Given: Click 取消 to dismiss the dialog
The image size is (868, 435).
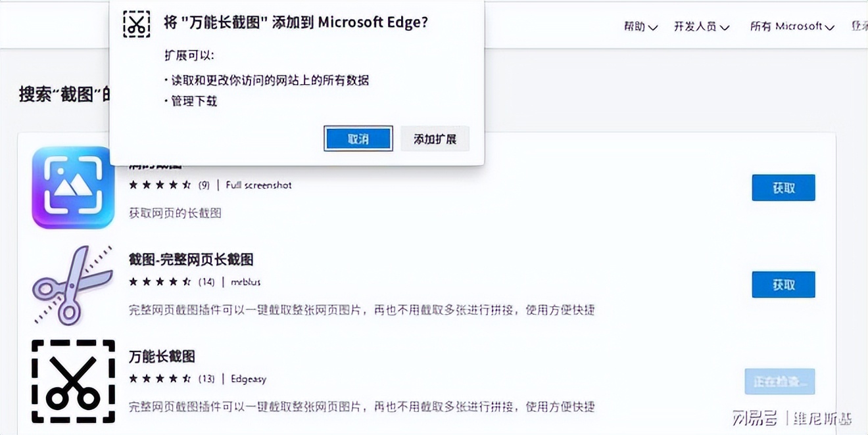Looking at the screenshot, I should tap(358, 139).
